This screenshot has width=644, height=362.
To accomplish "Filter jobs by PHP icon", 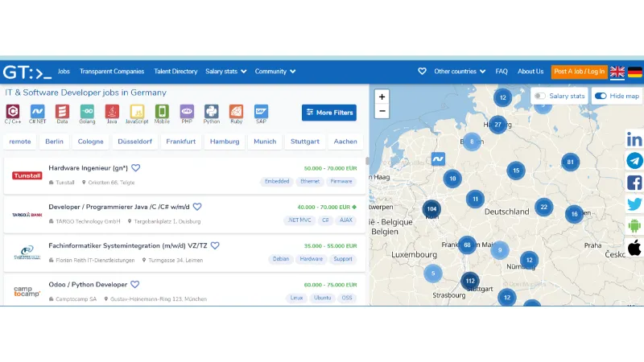I will click(187, 112).
